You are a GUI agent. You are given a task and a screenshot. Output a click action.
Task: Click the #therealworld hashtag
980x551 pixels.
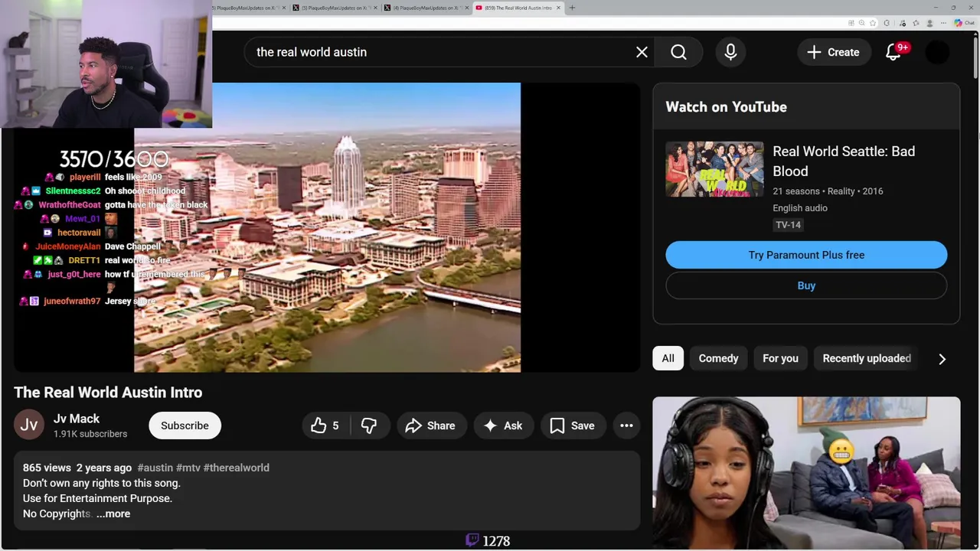(236, 468)
